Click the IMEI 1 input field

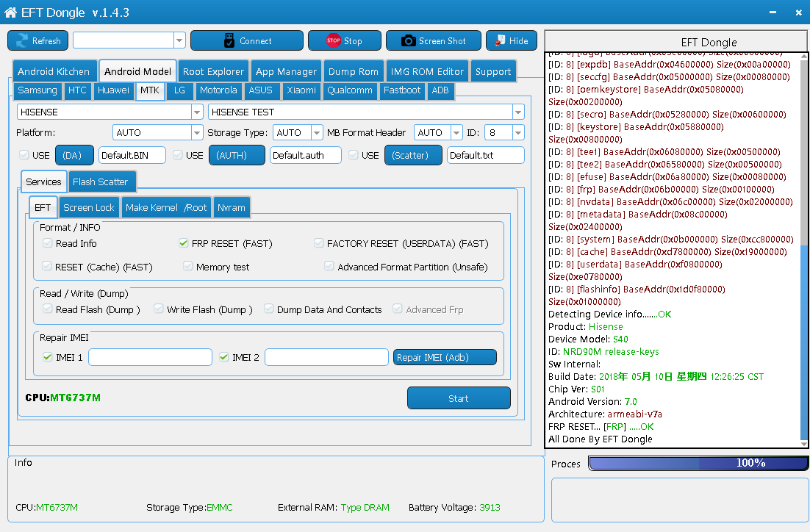[151, 357]
